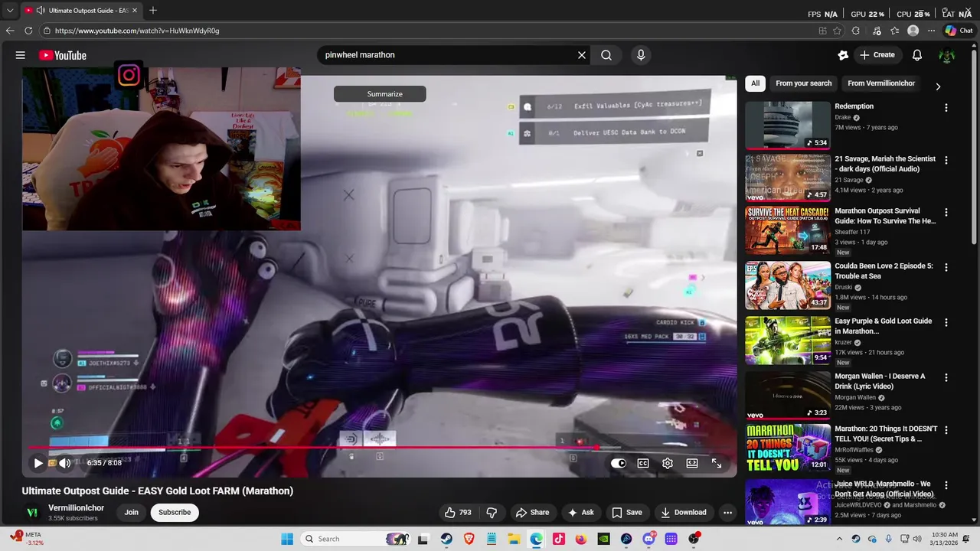Play the video
The width and height of the screenshot is (980, 551).
pyautogui.click(x=38, y=463)
